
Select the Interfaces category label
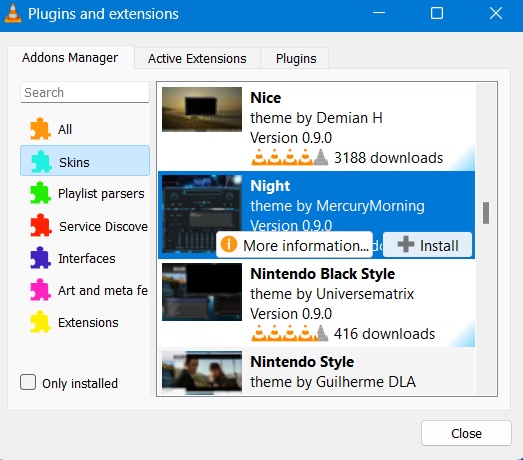click(87, 259)
